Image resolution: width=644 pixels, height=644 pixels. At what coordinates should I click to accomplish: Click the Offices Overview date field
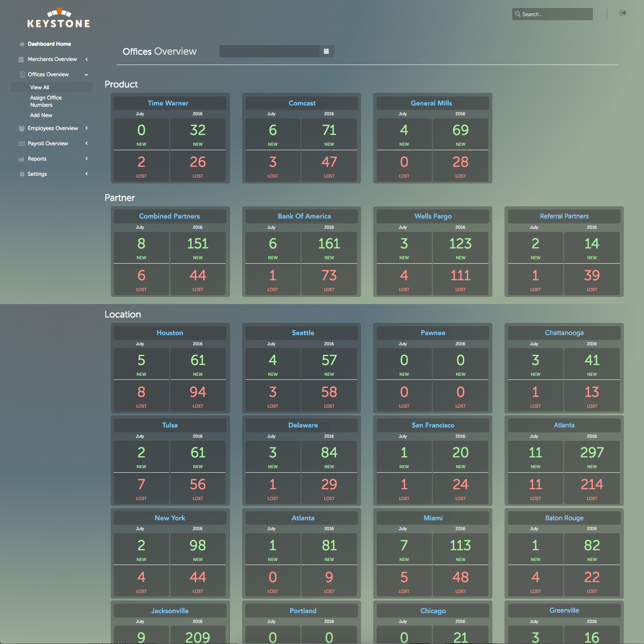269,51
